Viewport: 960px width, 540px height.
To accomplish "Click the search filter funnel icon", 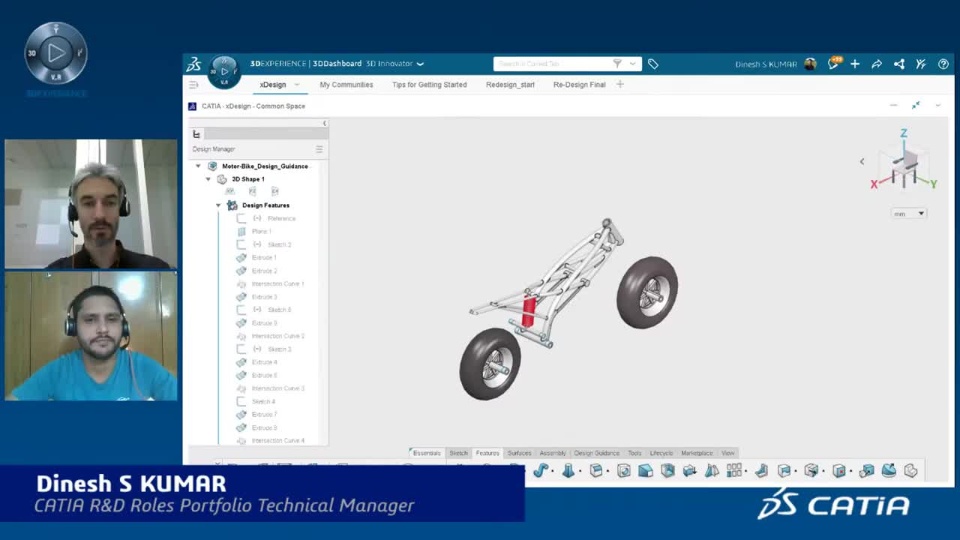I will click(617, 64).
